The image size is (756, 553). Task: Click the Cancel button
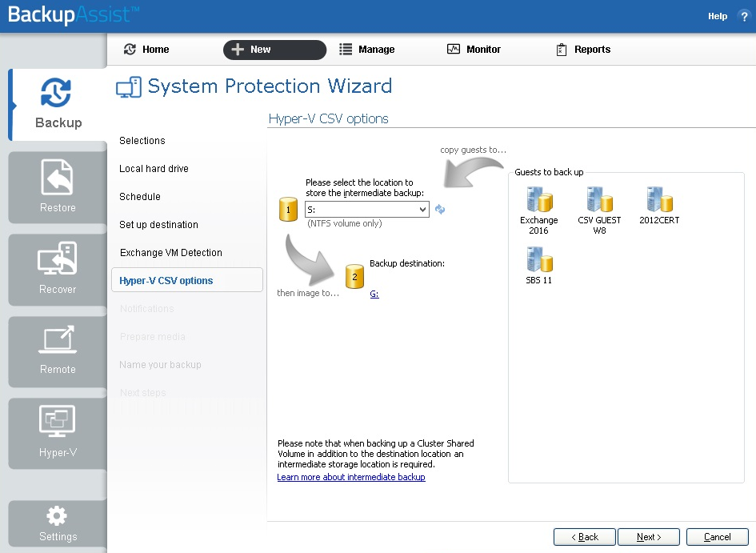(717, 537)
